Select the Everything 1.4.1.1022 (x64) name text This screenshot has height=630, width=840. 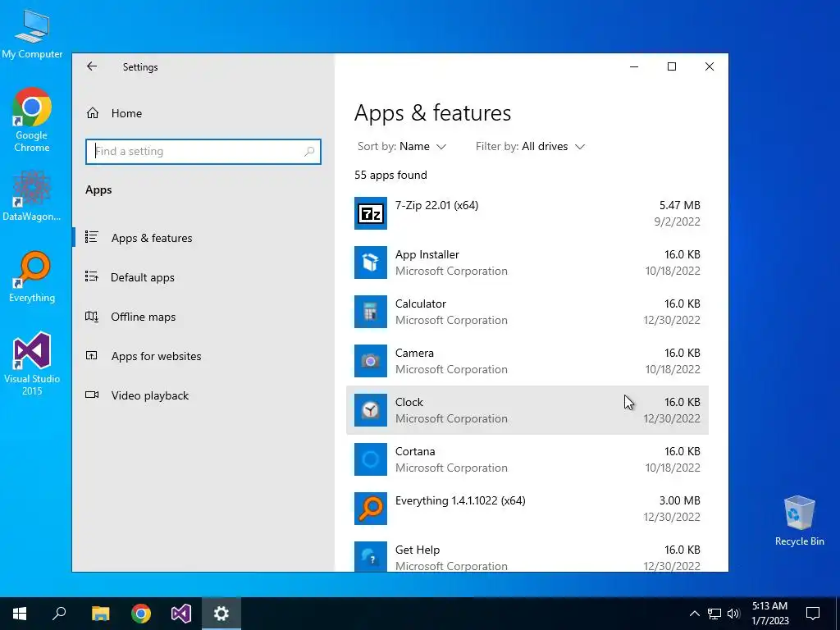click(460, 500)
